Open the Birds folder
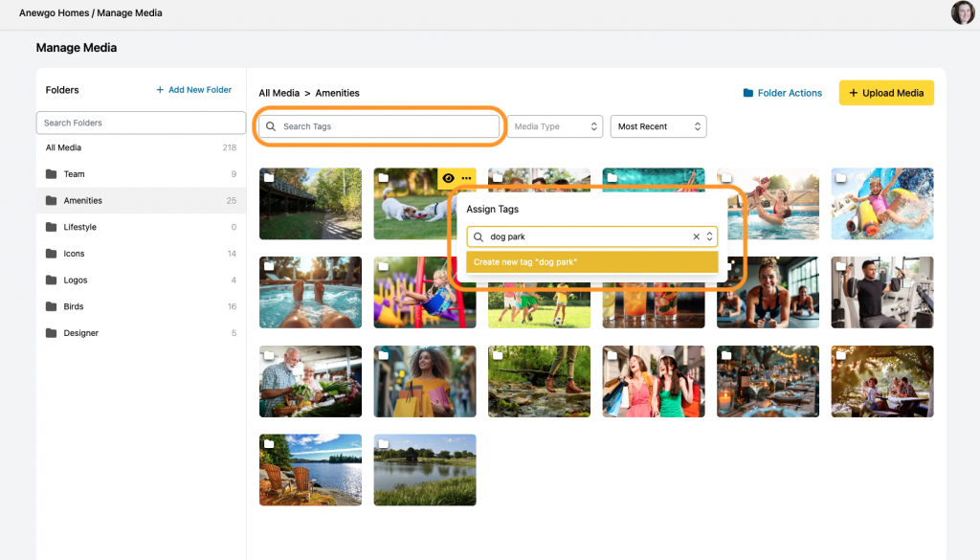The height and width of the screenshot is (560, 980). tap(141, 306)
